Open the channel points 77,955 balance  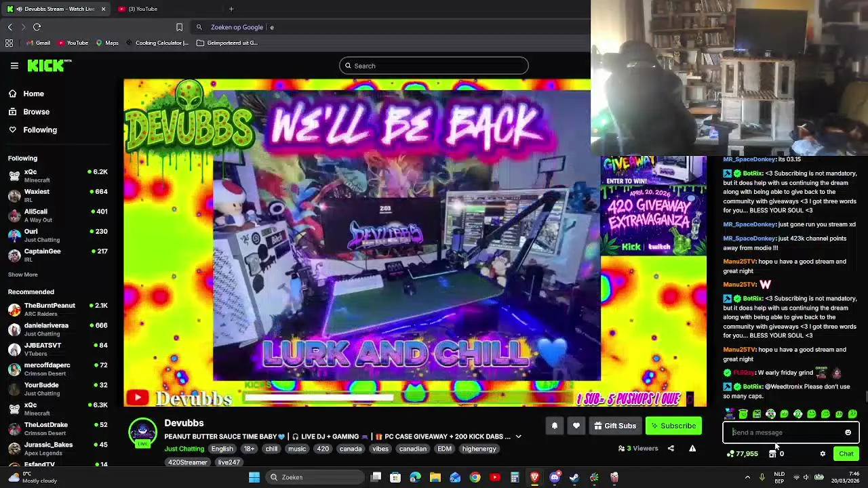742,454
